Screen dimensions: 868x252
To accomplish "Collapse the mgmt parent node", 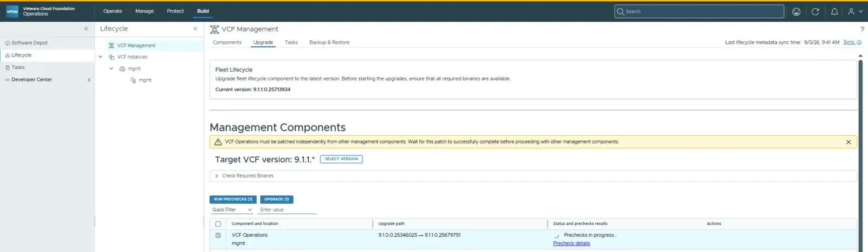I will tap(111, 69).
